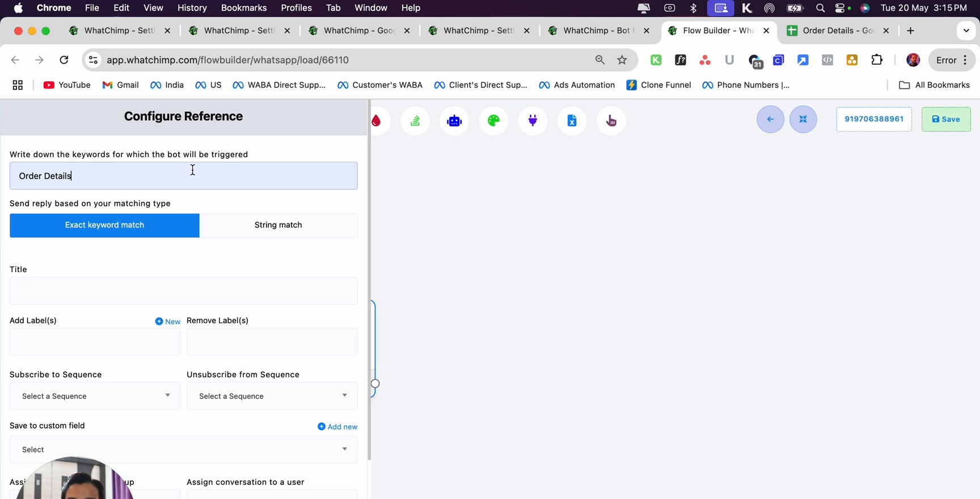Open the zoom magnifier in the address bar
The width and height of the screenshot is (980, 499).
(x=599, y=60)
